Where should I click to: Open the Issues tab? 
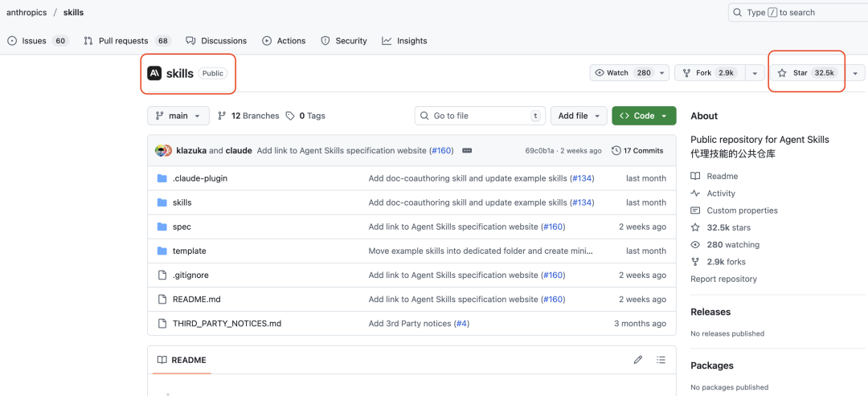pyautogui.click(x=37, y=41)
